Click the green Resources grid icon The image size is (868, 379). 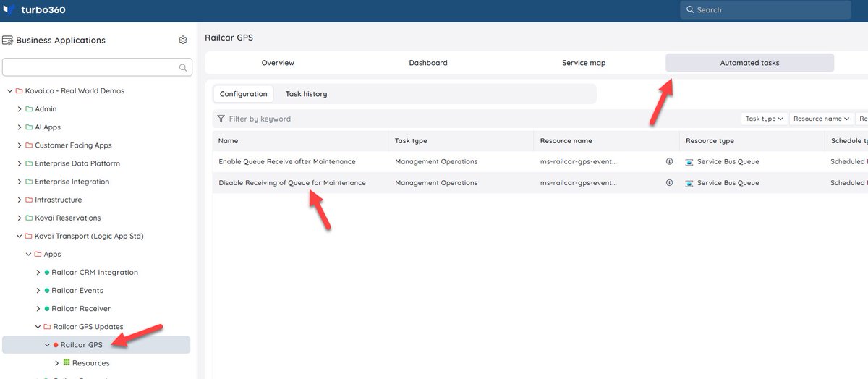pos(67,362)
